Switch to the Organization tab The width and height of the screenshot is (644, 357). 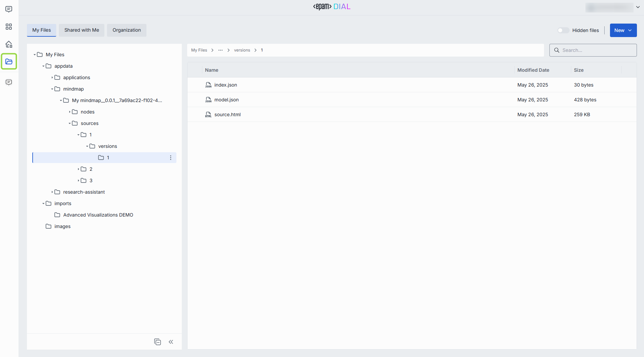pyautogui.click(x=127, y=30)
